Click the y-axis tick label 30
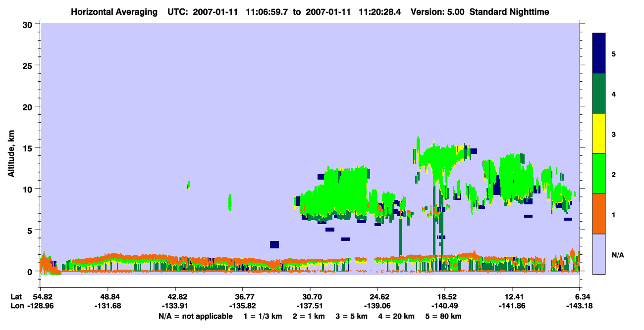Viewport: 644px width, 330px height. point(29,24)
